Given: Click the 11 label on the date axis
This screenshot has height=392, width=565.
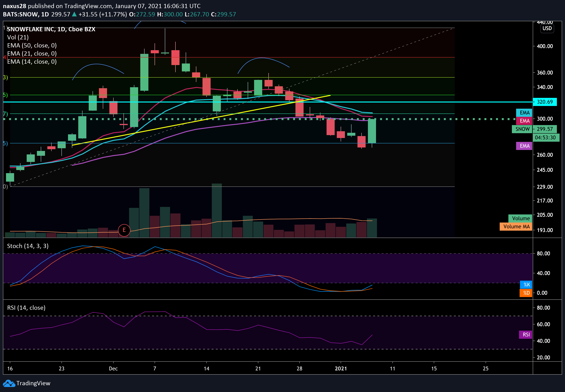Looking at the screenshot, I should click(x=392, y=369).
